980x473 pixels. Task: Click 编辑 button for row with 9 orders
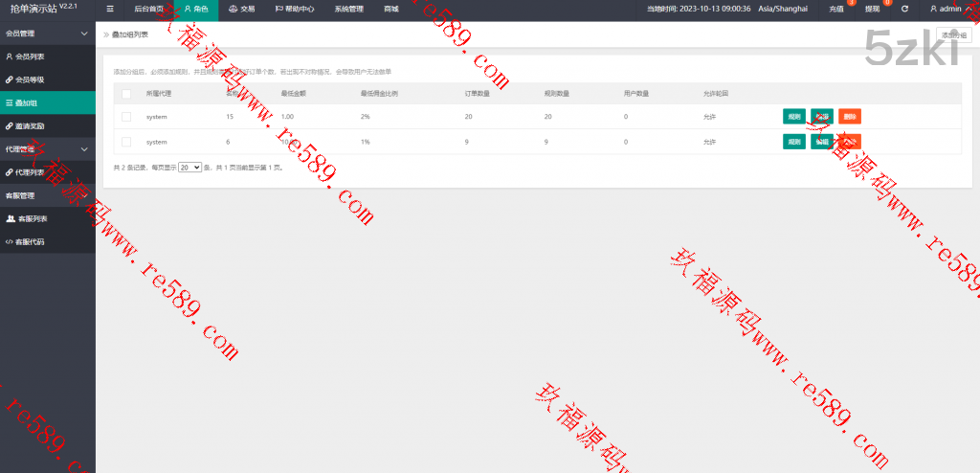pyautogui.click(x=822, y=142)
